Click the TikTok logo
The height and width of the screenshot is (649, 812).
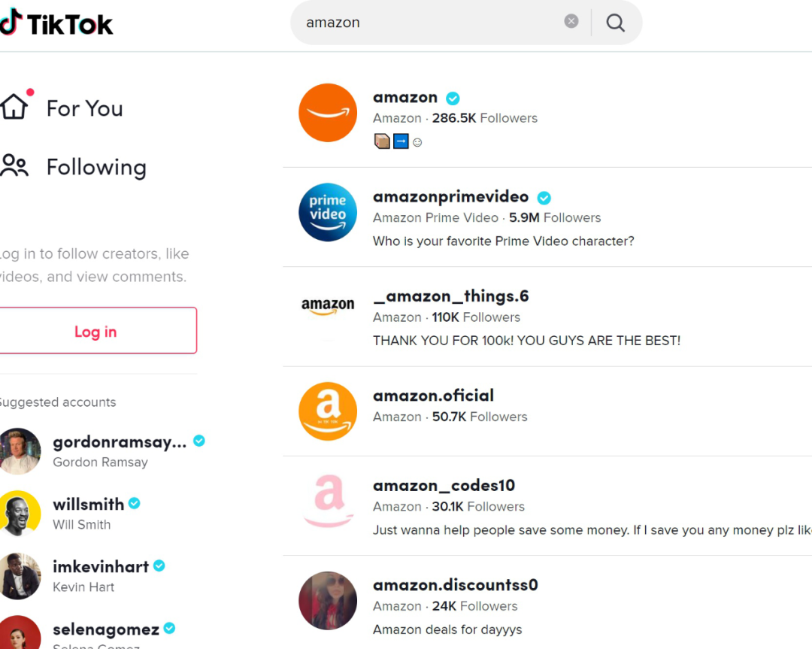click(x=56, y=23)
